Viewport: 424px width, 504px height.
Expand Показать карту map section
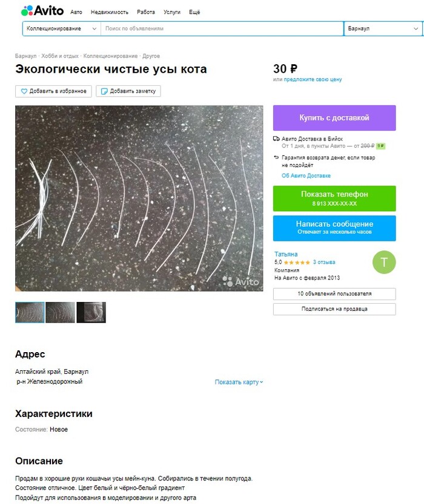click(239, 382)
